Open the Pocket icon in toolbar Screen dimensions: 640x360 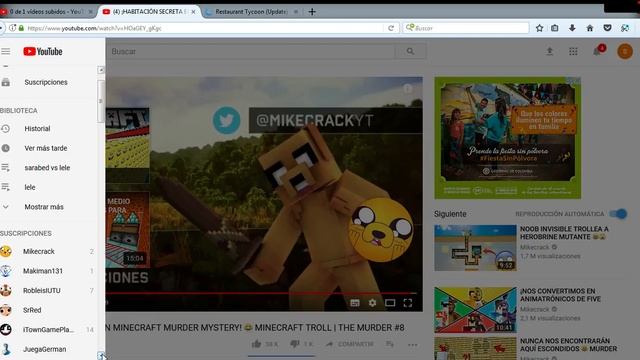click(x=607, y=28)
